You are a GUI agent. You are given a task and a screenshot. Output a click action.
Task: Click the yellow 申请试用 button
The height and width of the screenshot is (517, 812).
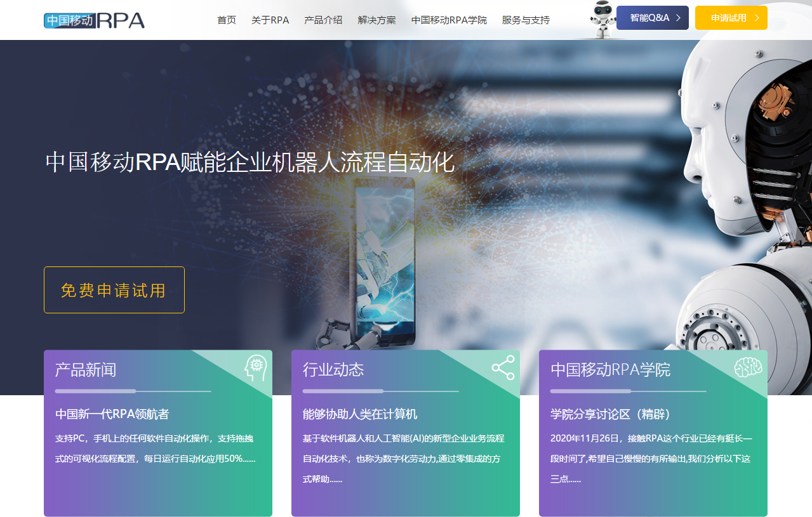point(731,18)
